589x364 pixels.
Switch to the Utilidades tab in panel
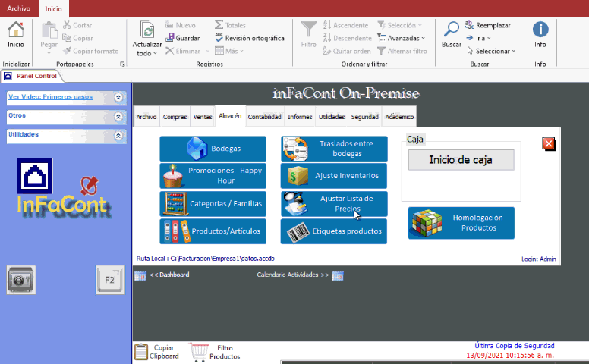[332, 117]
